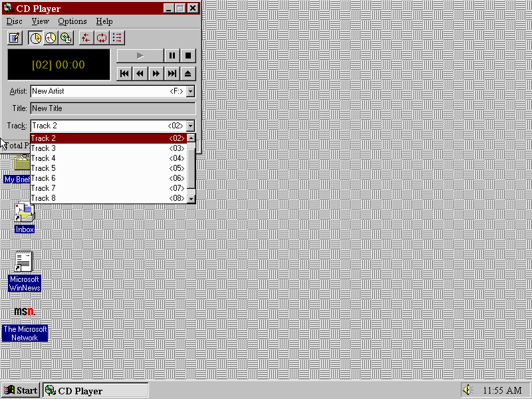Screen dimensions: 532x399
Task: Open the Options menu
Action: coord(72,21)
